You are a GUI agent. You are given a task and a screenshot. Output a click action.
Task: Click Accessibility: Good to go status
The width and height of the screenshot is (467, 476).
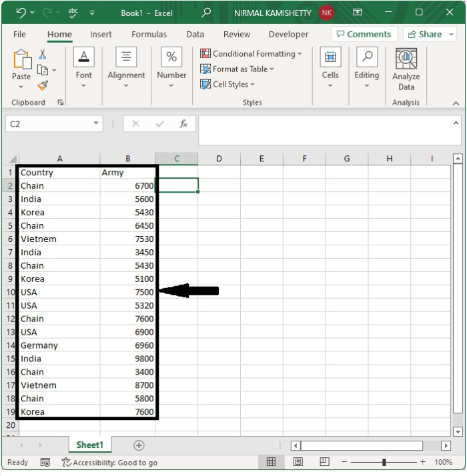pyautogui.click(x=109, y=463)
